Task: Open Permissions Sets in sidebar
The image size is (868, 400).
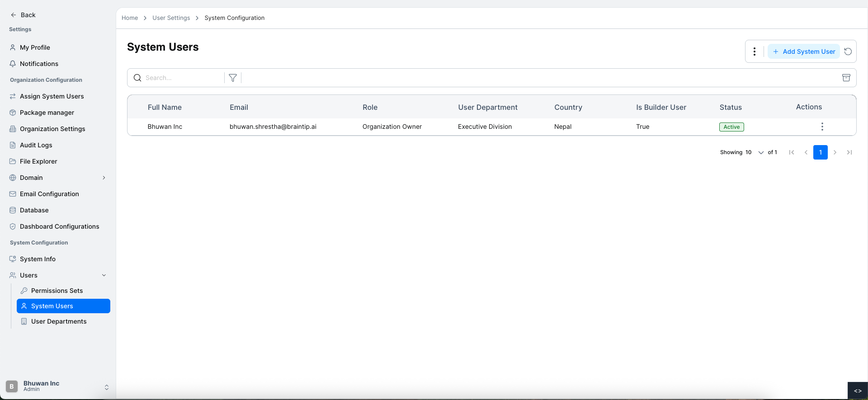Action: (x=57, y=291)
